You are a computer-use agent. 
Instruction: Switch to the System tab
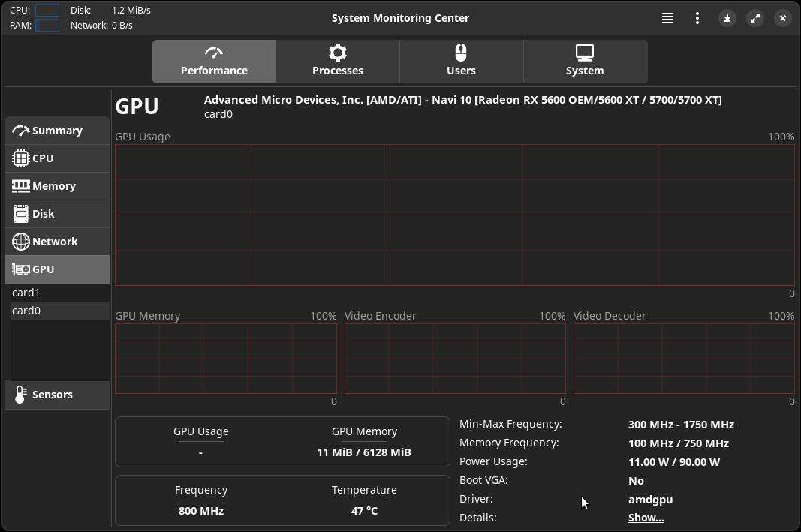pos(585,62)
